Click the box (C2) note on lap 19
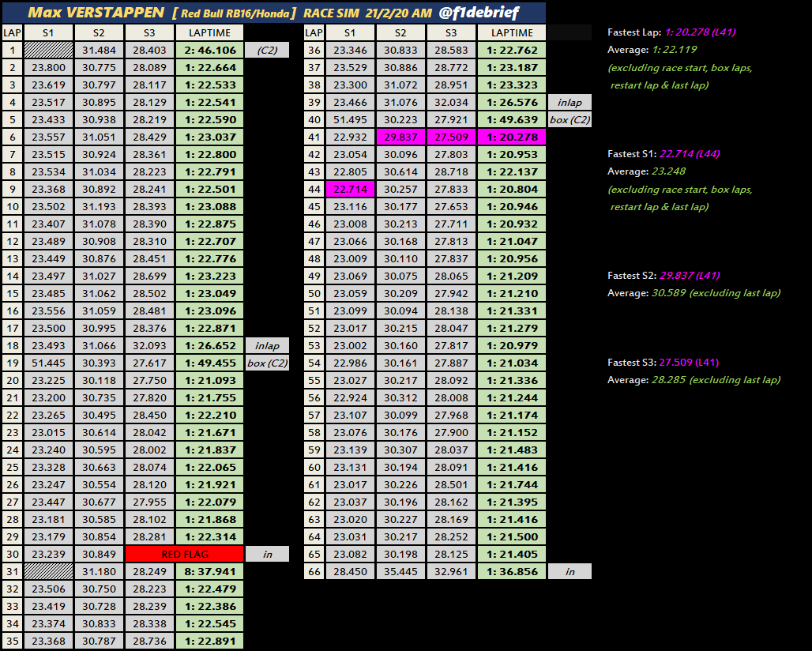812x651 pixels. coord(267,363)
